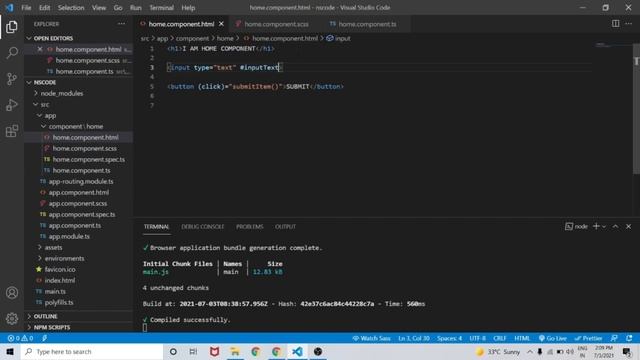Viewport: 640px width, 360px height.
Task: Open Task View on the taskbar
Action: 193,351
